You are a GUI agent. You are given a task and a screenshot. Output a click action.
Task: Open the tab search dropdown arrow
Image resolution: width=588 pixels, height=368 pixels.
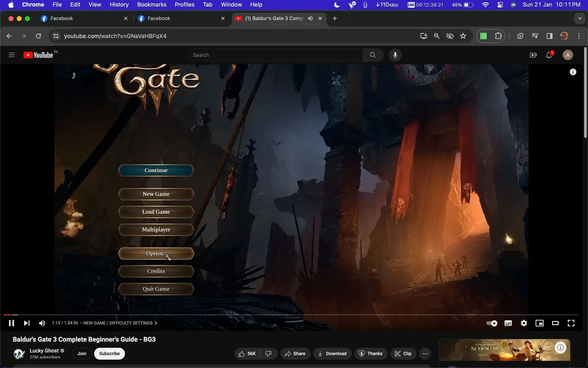[580, 18]
